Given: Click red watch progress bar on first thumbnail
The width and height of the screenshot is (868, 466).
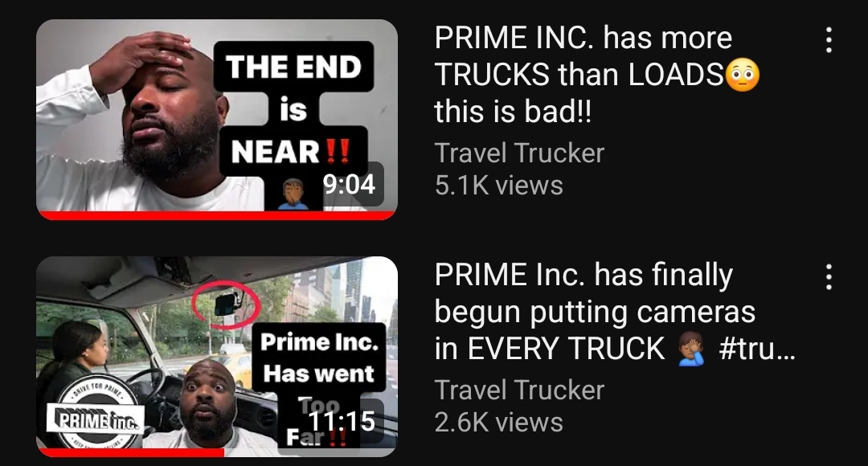Looking at the screenshot, I should tap(216, 215).
